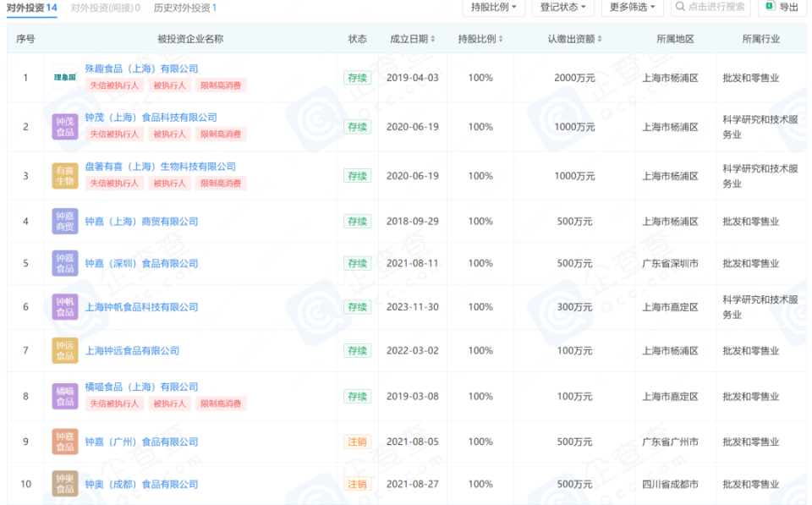Click 失信被执行人 tag under 橘喵食品

coord(114,403)
